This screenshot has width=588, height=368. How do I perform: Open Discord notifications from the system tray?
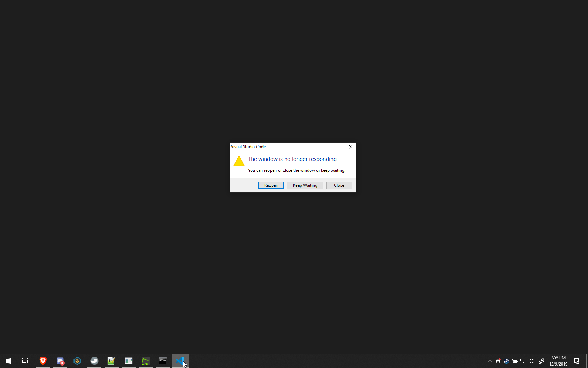[498, 361]
